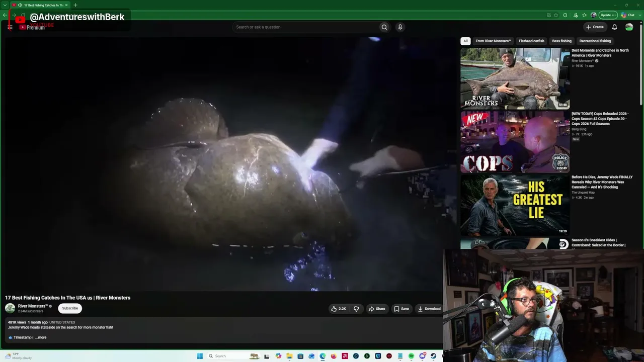Open Discord from the taskbar
Image resolution: width=644 pixels, height=362 pixels.
(422, 356)
